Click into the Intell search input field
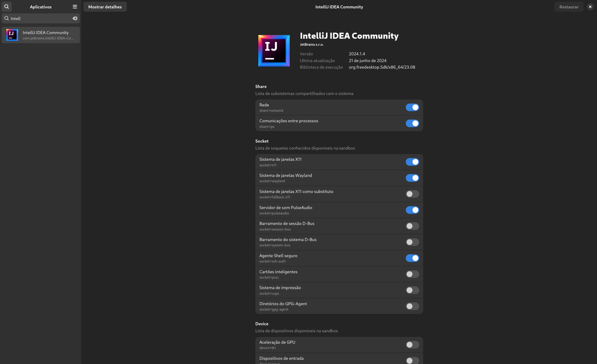 (40, 18)
